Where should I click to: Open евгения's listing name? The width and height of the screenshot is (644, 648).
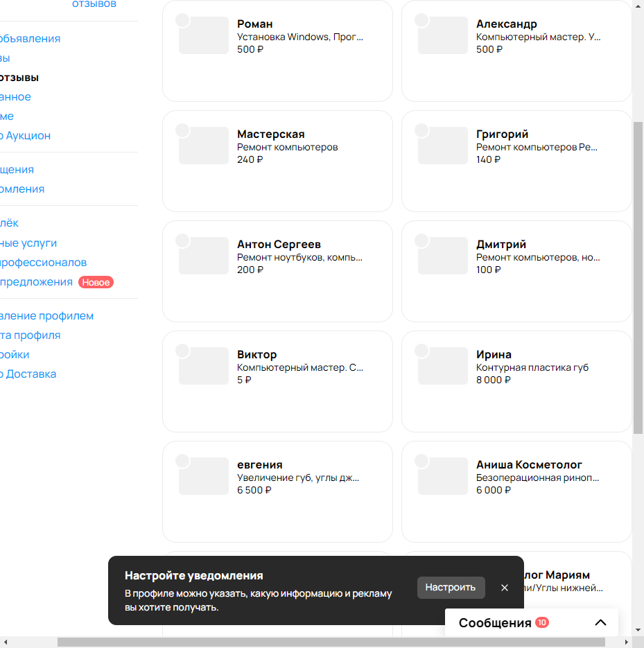coord(259,465)
